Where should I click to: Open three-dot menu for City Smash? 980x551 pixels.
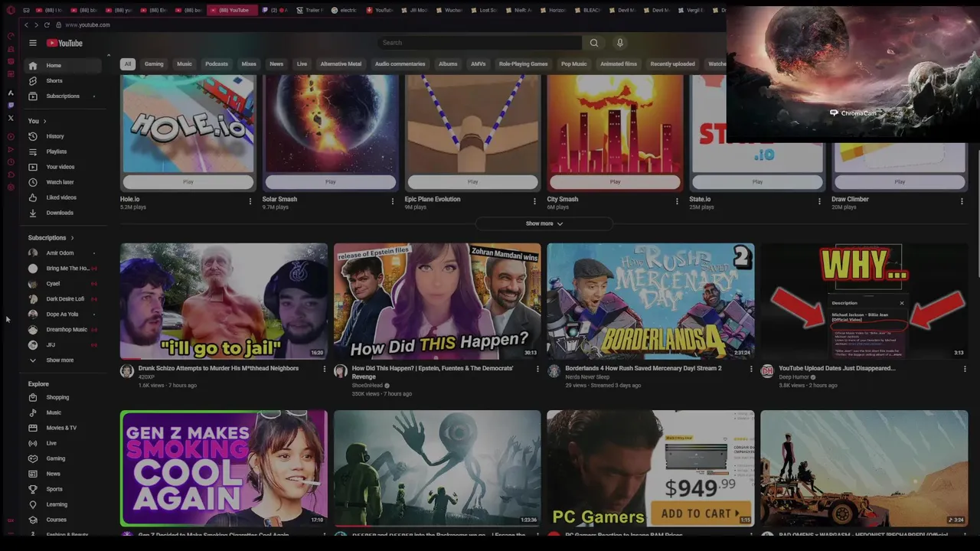pyautogui.click(x=677, y=201)
